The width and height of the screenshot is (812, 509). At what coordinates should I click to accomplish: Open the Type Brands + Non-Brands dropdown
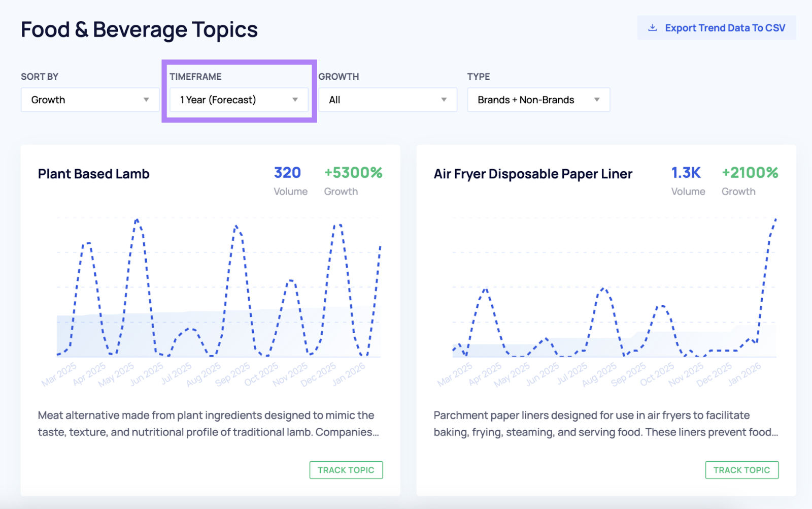[x=538, y=100]
